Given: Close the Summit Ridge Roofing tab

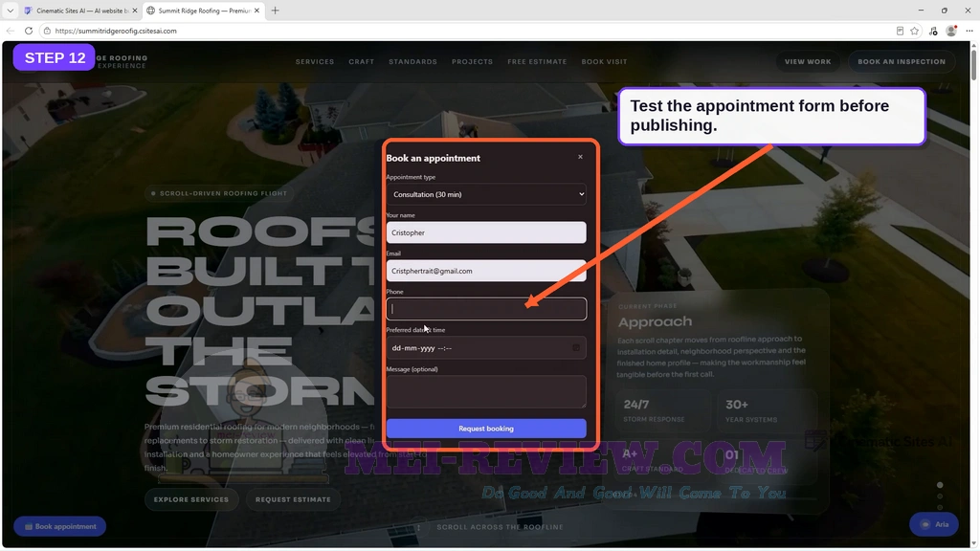Looking at the screenshot, I should click(256, 11).
